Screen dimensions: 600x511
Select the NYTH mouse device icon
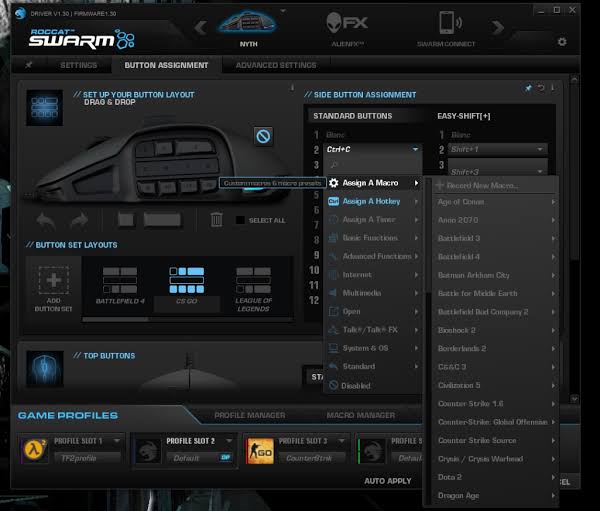248,23
